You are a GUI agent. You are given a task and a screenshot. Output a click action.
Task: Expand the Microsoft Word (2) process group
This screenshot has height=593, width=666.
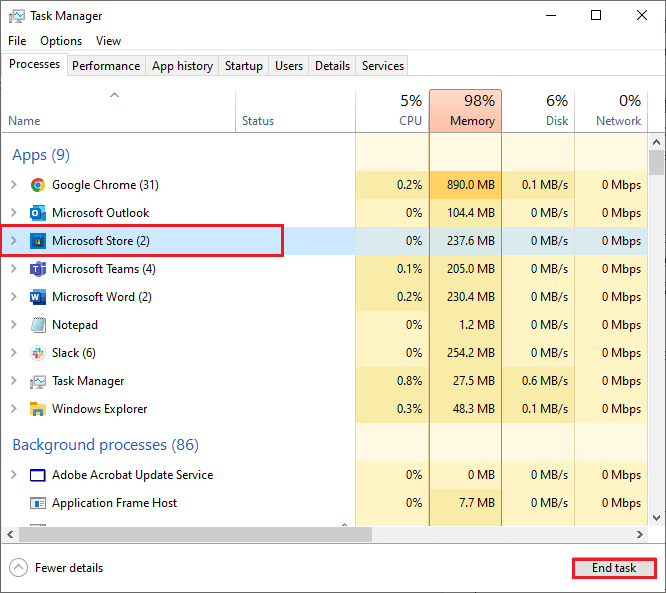[14, 297]
